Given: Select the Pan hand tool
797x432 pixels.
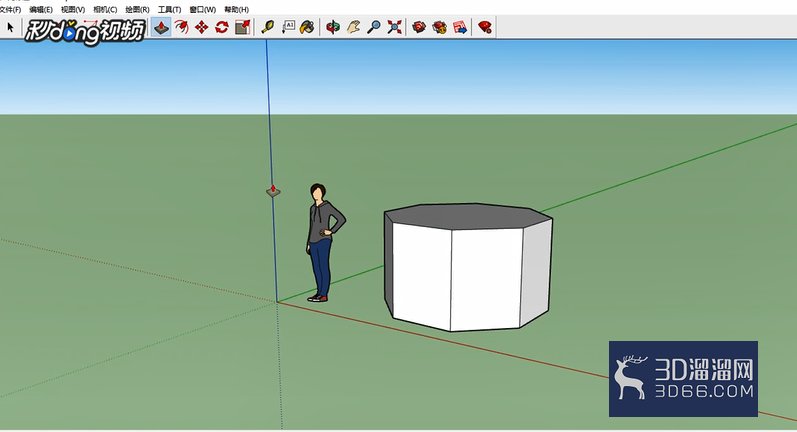Looking at the screenshot, I should coord(353,27).
